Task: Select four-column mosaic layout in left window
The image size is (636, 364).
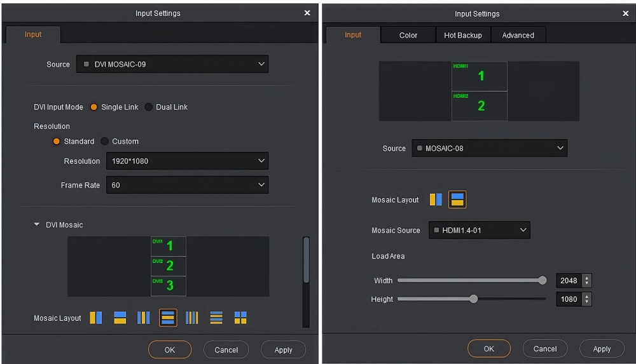Action: click(192, 318)
